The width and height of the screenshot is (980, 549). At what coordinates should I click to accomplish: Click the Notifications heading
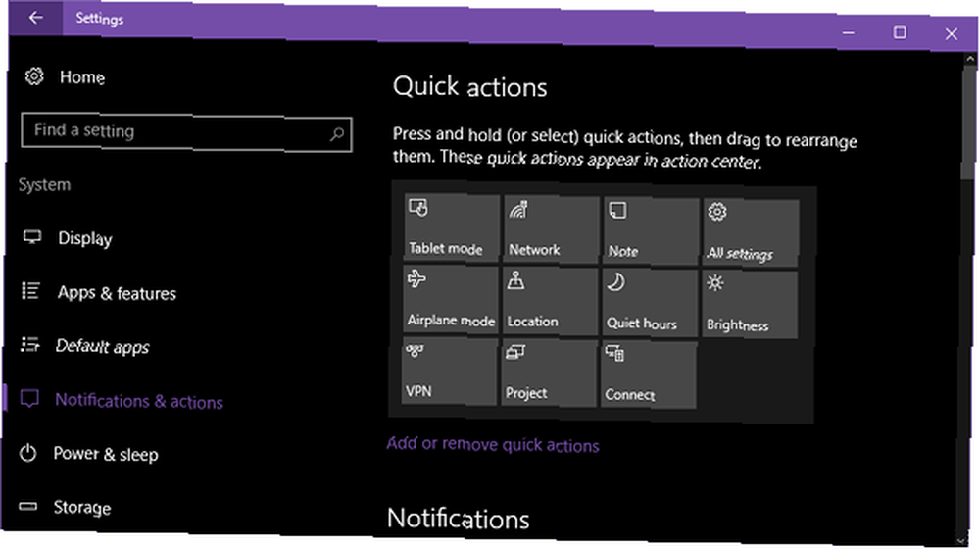(x=458, y=519)
